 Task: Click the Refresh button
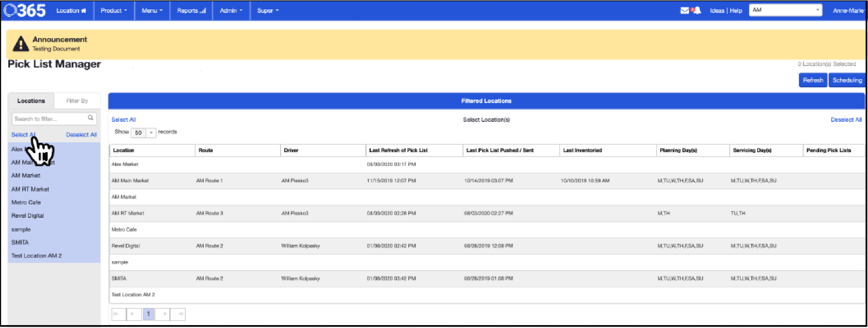tap(813, 80)
